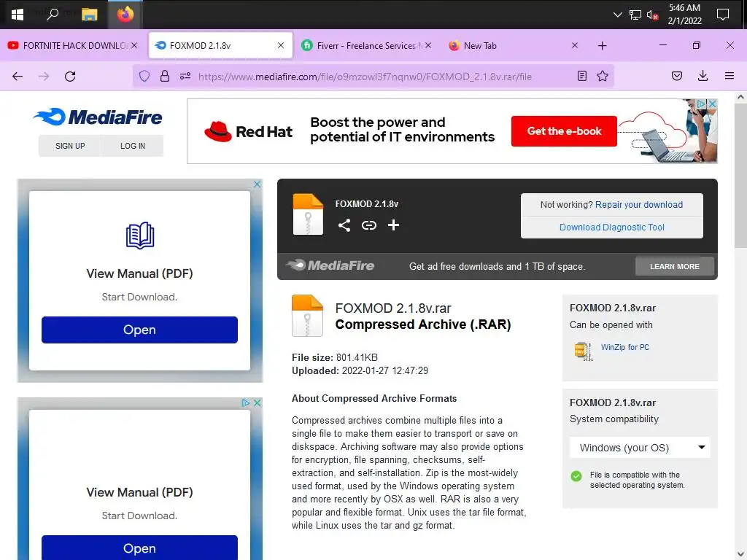Bookmark this page with star

point(603,76)
